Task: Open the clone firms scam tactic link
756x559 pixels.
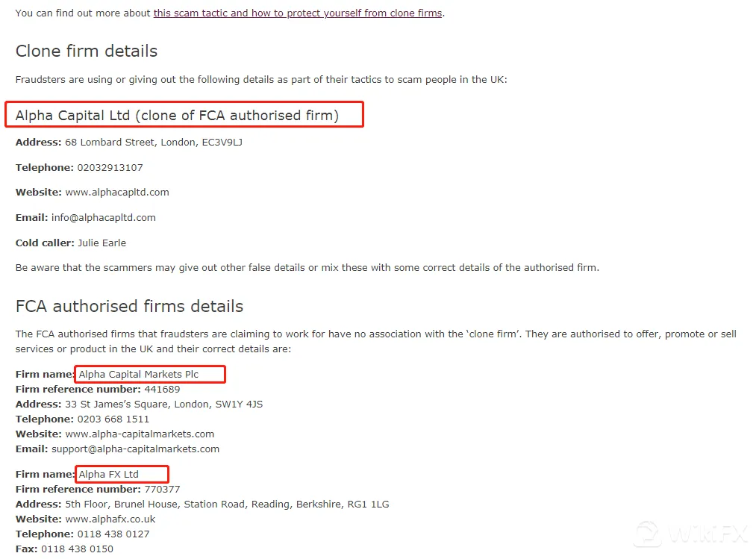Action: pos(298,13)
